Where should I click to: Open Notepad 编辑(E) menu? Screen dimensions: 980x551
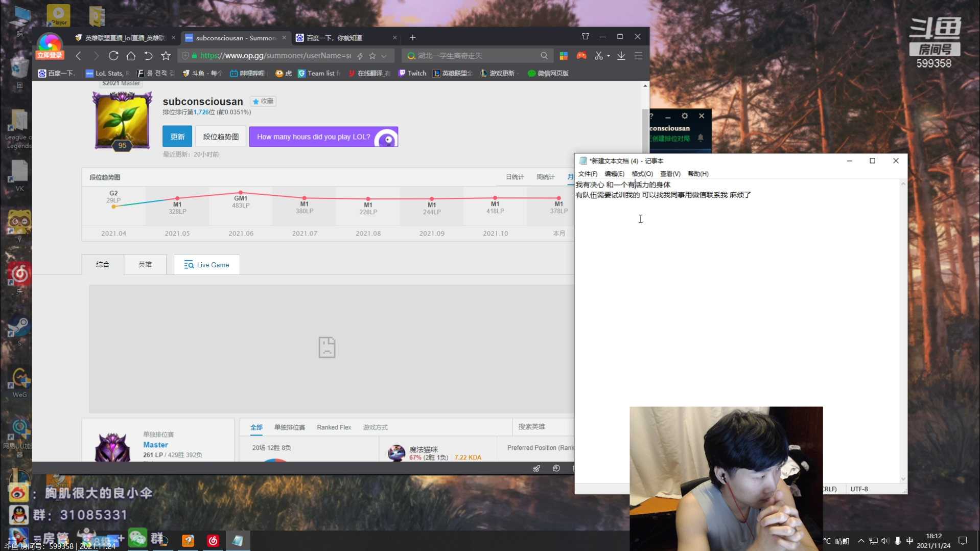(x=614, y=174)
